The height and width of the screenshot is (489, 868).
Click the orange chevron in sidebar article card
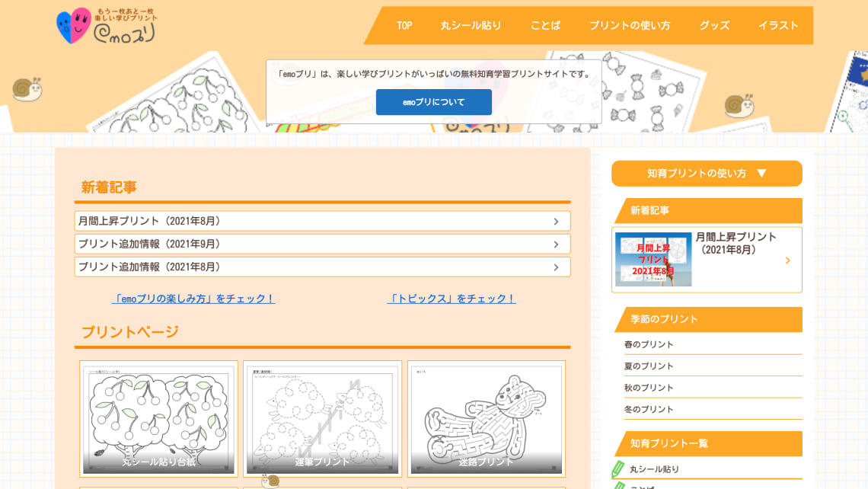tap(788, 260)
